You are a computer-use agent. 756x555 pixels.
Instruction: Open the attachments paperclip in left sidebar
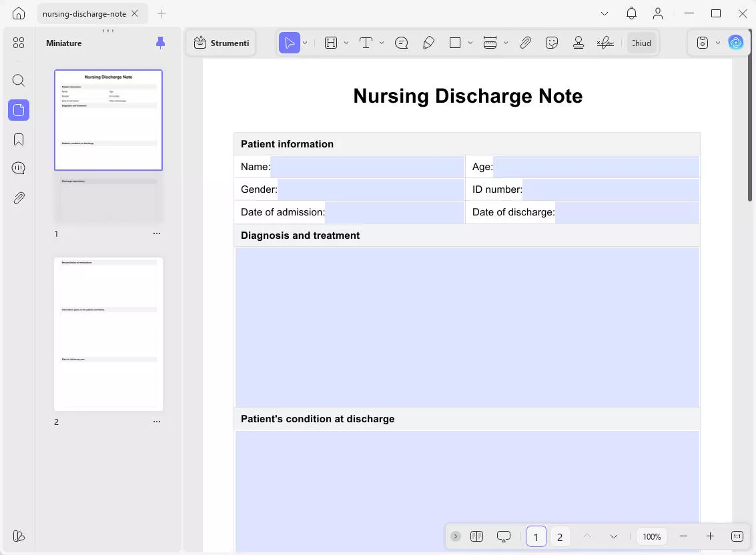point(18,198)
